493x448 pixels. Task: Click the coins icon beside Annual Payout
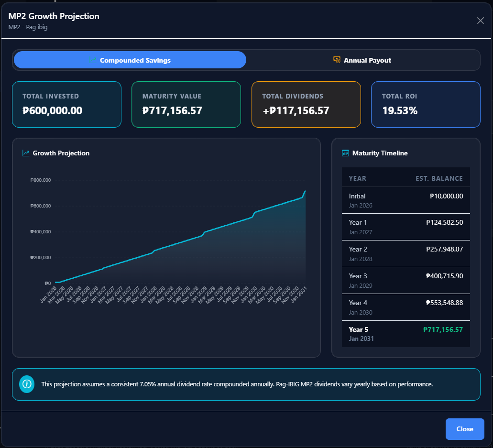pyautogui.click(x=338, y=60)
